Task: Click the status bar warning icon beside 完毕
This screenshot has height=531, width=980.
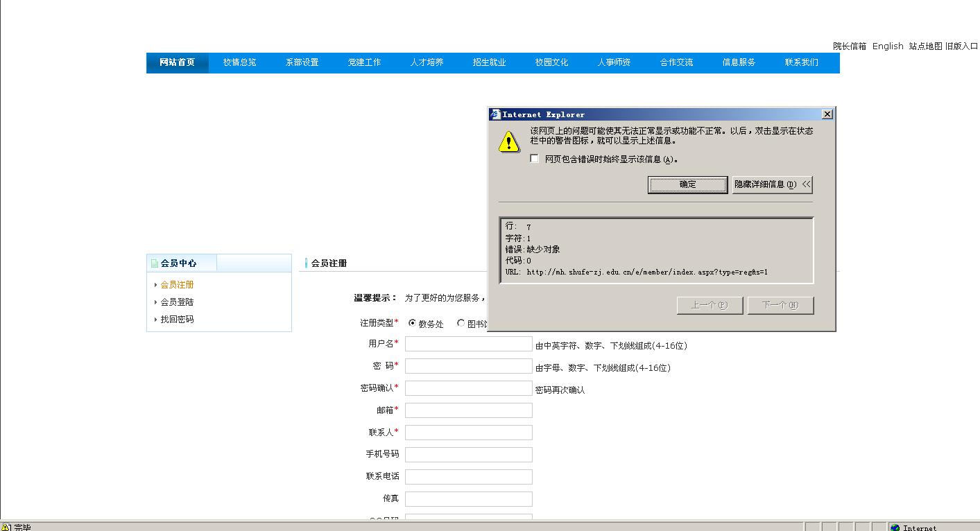Action: 6,528
